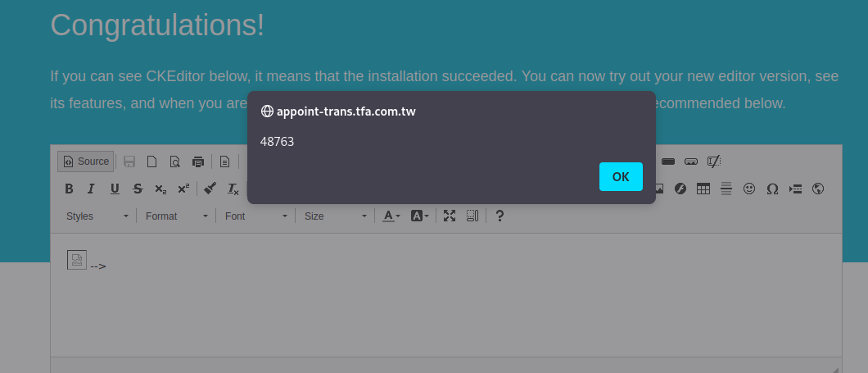This screenshot has height=373, width=868.
Task: Toggle Underline formatting
Action: [115, 189]
